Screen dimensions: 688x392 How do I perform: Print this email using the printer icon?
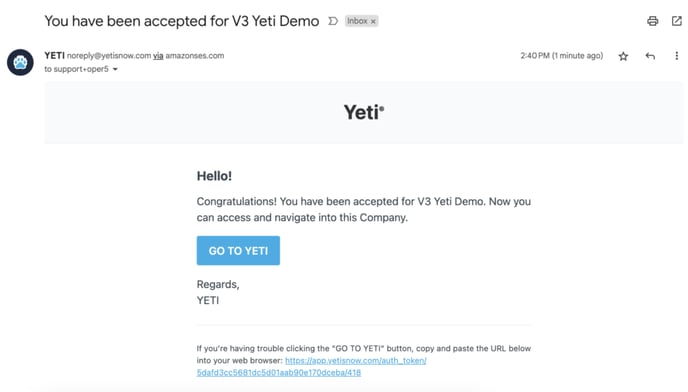[652, 21]
